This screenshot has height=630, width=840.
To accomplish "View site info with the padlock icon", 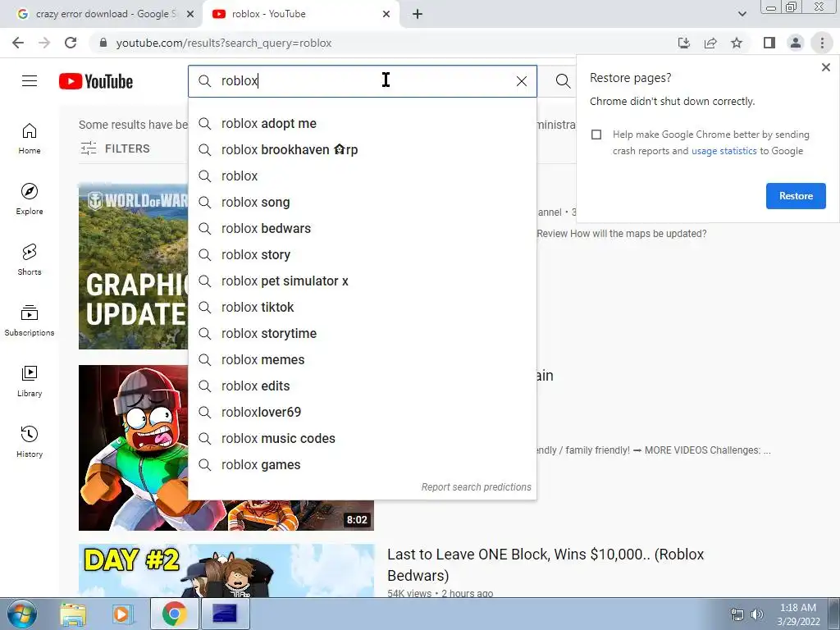I will point(103,43).
